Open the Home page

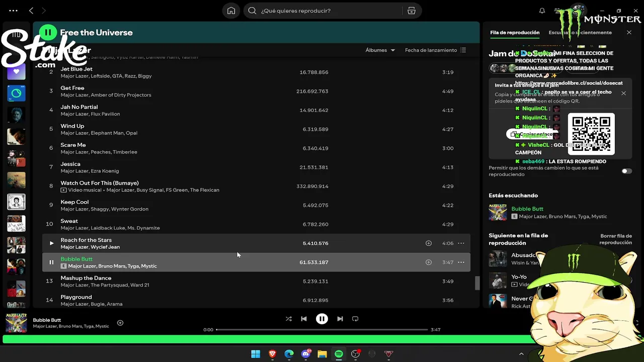point(231,11)
